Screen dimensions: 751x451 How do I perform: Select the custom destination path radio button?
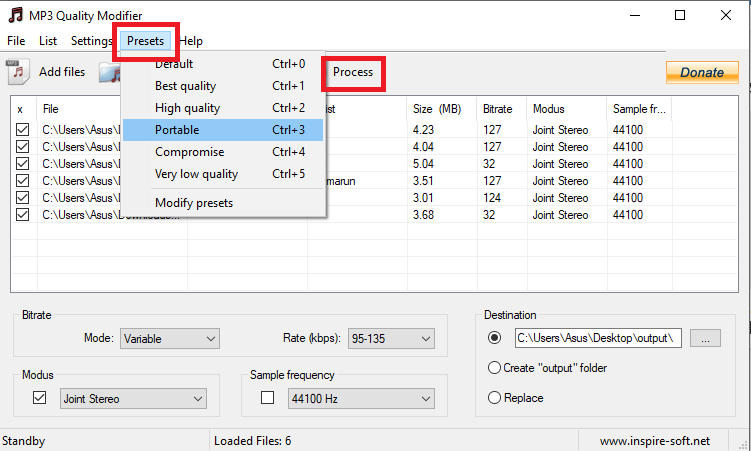[x=494, y=338]
